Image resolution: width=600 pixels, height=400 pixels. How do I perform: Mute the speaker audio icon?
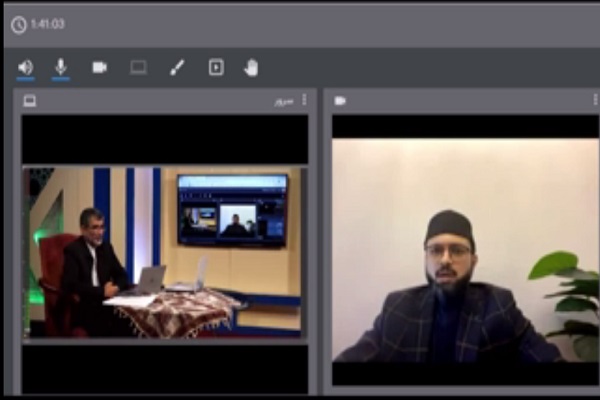(x=25, y=67)
